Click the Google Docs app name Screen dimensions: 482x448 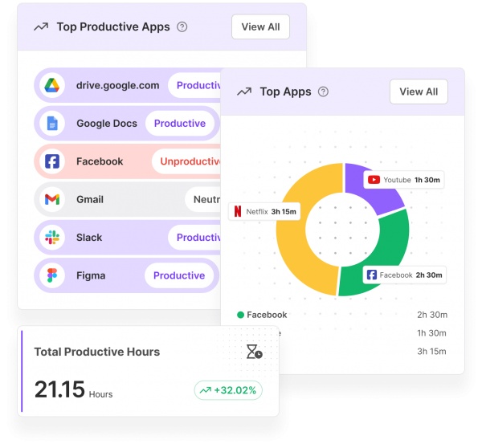[x=107, y=123]
